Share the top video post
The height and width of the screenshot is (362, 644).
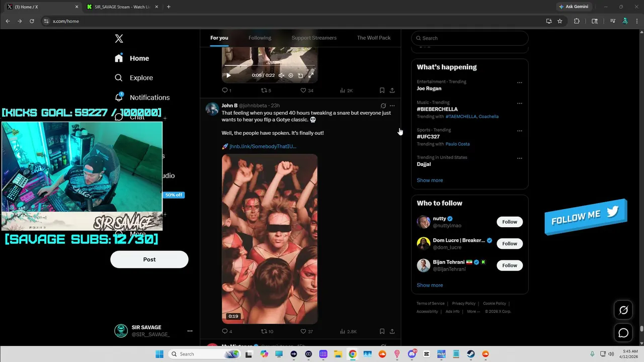click(392, 90)
